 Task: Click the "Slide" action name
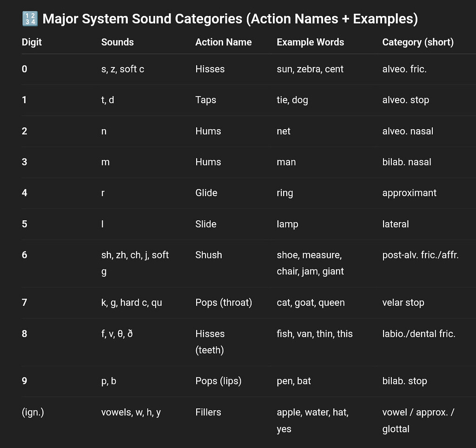pyautogui.click(x=205, y=224)
